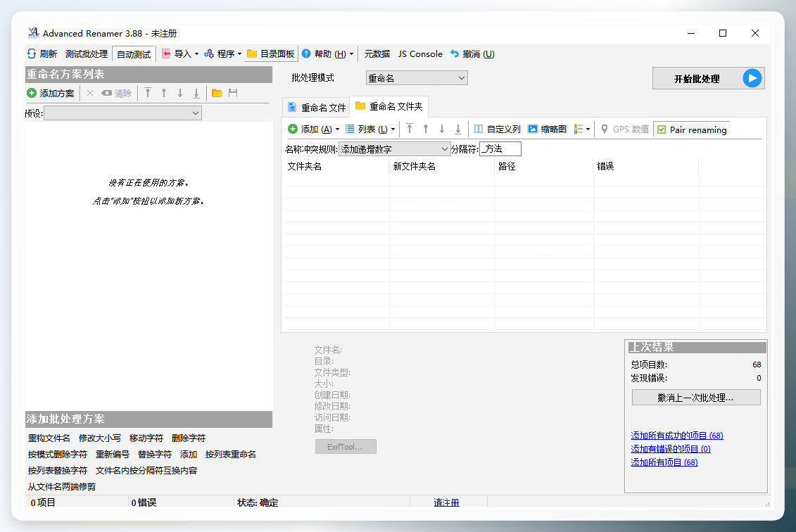Click the 文件夹名 column header
The height and width of the screenshot is (532, 796).
pyautogui.click(x=336, y=166)
